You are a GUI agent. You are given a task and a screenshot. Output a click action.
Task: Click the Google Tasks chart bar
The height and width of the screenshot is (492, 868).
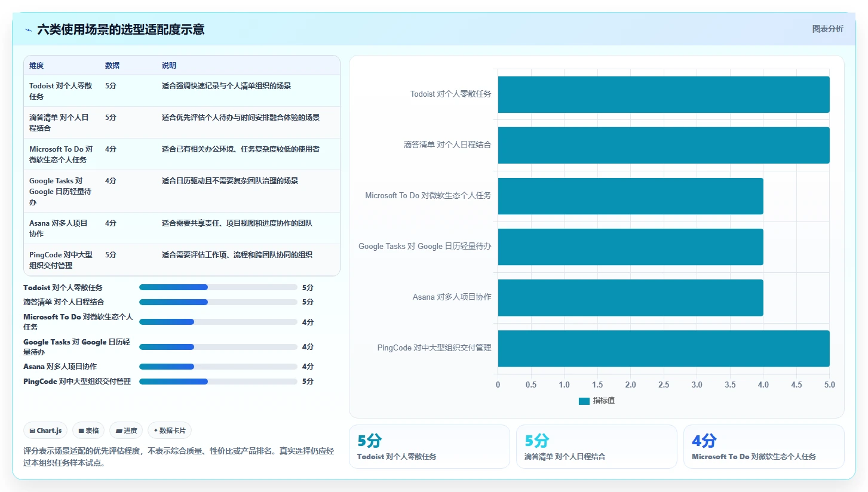[x=630, y=247]
